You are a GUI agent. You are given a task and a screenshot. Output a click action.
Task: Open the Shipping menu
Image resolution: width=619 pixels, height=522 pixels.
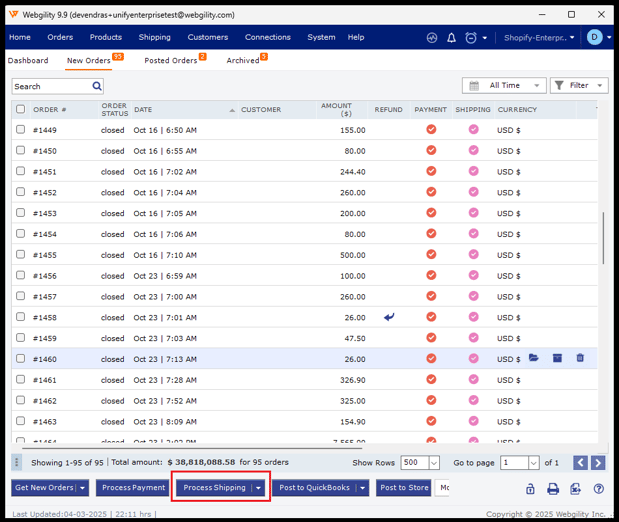coord(154,37)
